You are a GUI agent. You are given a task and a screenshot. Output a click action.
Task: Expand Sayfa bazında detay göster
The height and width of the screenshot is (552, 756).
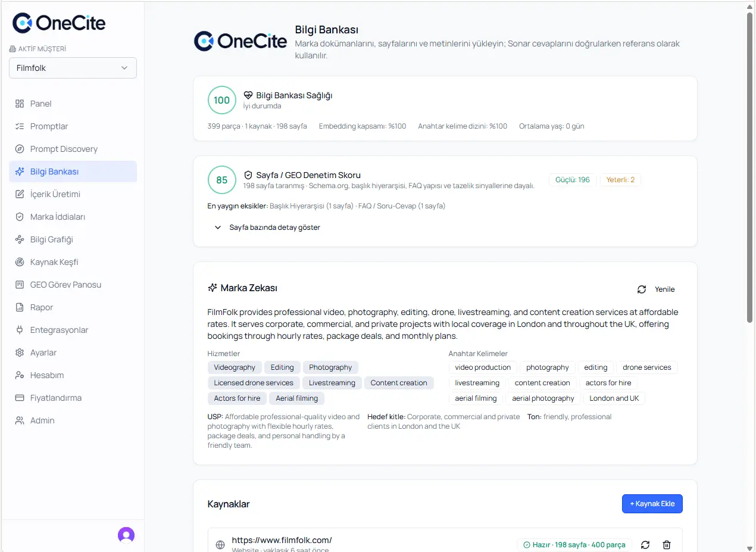coord(267,227)
